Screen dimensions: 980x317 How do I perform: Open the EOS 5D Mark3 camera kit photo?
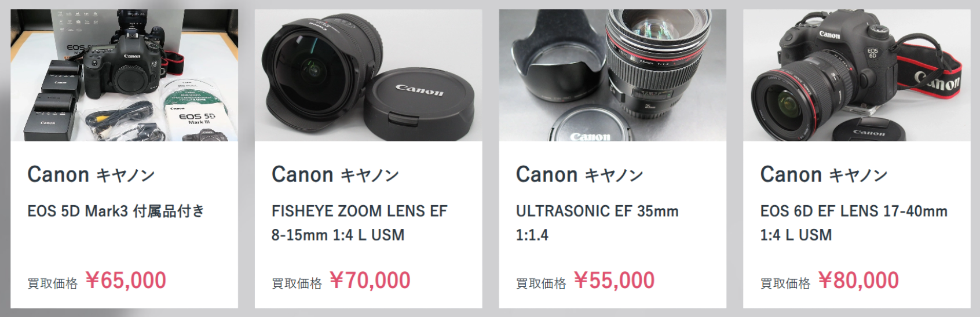(124, 75)
